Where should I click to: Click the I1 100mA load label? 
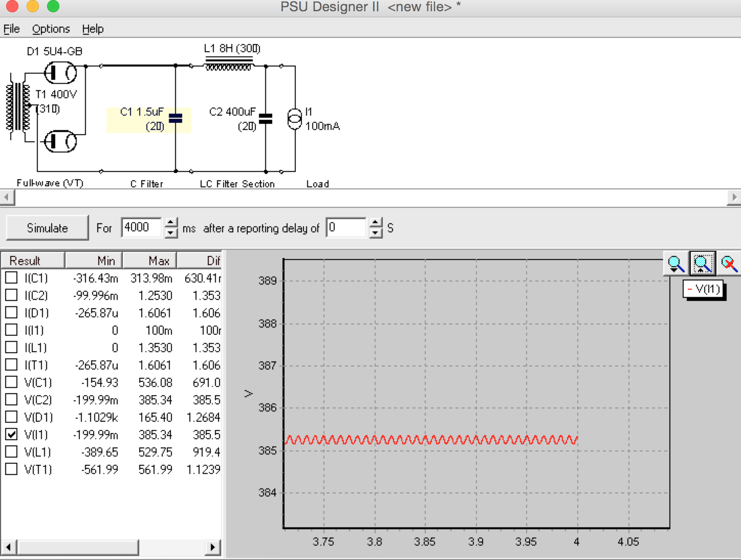pyautogui.click(x=322, y=119)
